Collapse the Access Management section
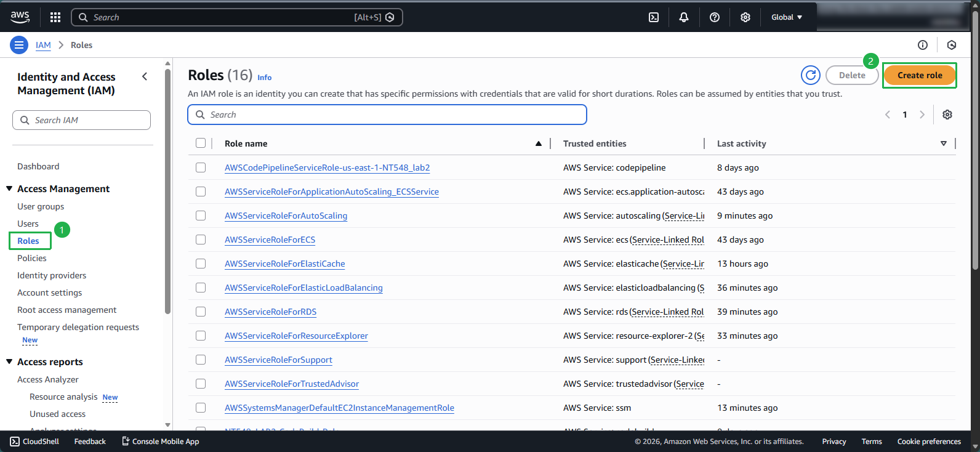Viewport: 980px width, 452px height. click(x=9, y=189)
